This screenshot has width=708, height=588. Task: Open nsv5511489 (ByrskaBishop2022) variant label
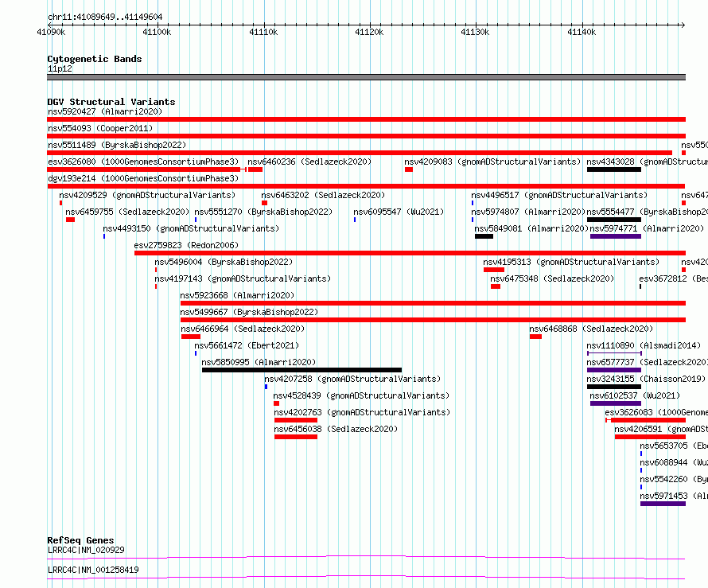117,145
